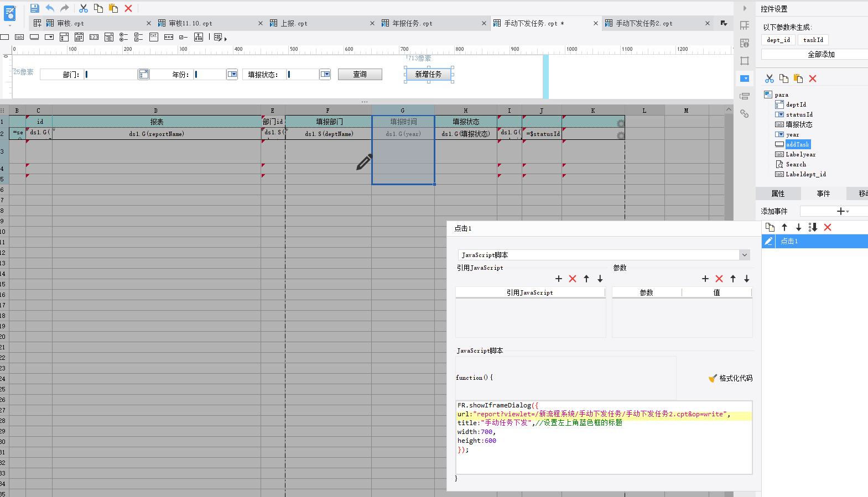Delete selection with top toolbar red X
The image size is (868, 497).
click(128, 8)
